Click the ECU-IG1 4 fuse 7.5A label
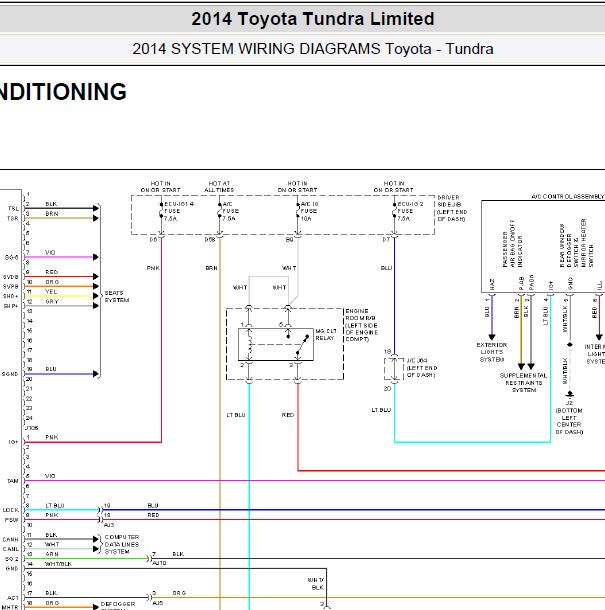 coord(179,211)
